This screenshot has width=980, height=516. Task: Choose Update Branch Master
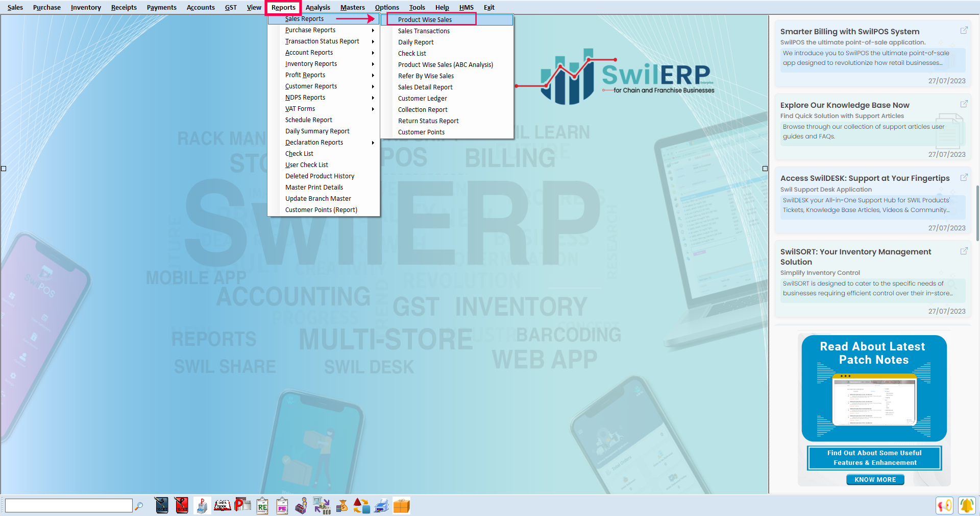click(324, 199)
